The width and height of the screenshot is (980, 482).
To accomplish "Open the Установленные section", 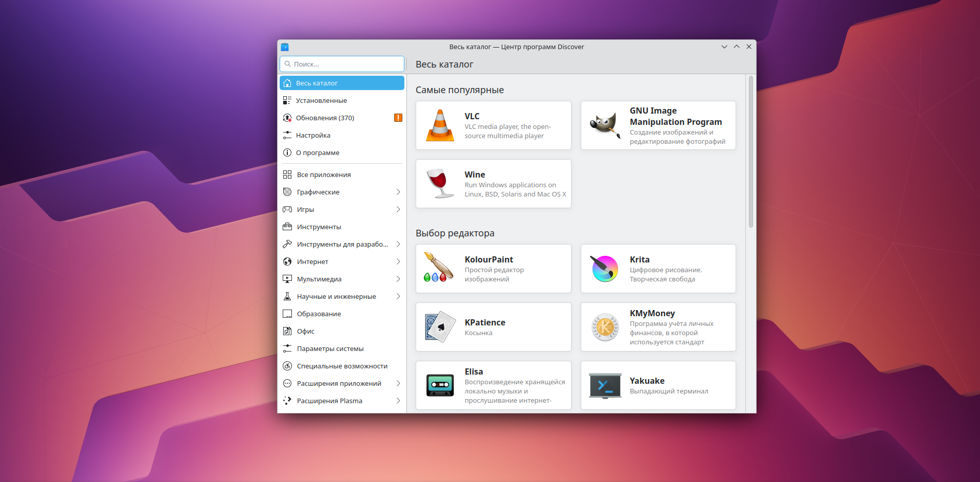I will pos(342,100).
